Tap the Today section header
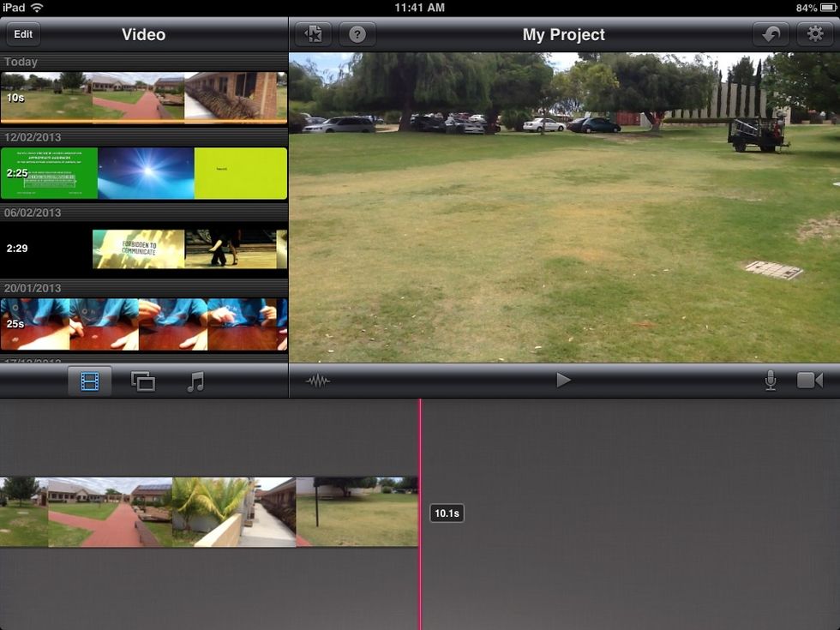 pyautogui.click(x=144, y=62)
